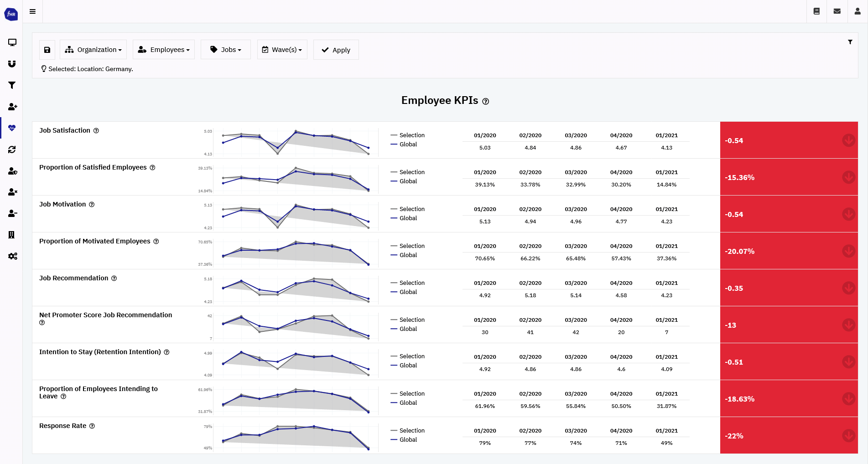Download Response Rate data via the red arrow
This screenshot has width=868, height=464.
pos(848,436)
